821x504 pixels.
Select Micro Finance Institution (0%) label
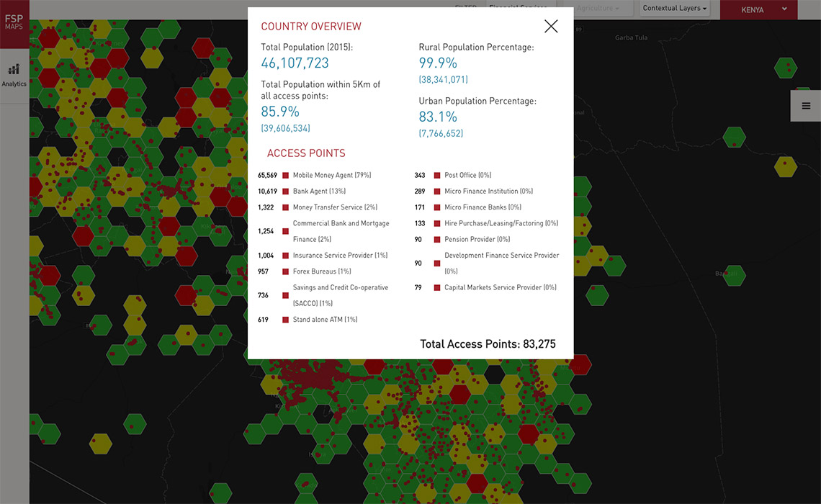click(x=488, y=191)
